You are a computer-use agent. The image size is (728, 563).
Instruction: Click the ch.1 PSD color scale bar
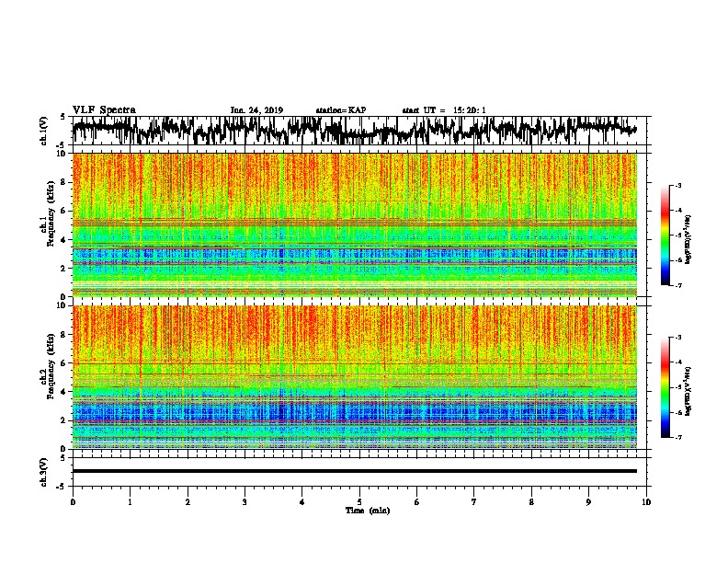(x=665, y=236)
